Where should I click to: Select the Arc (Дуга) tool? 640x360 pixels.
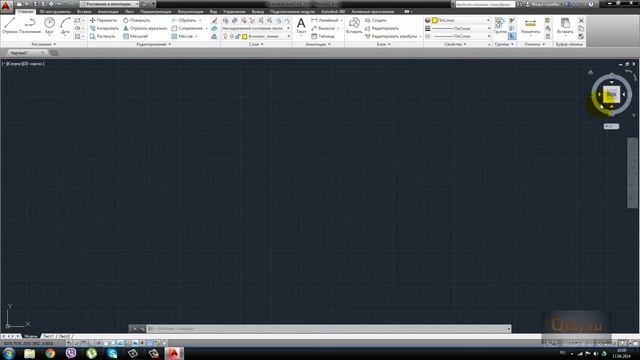[x=65, y=25]
